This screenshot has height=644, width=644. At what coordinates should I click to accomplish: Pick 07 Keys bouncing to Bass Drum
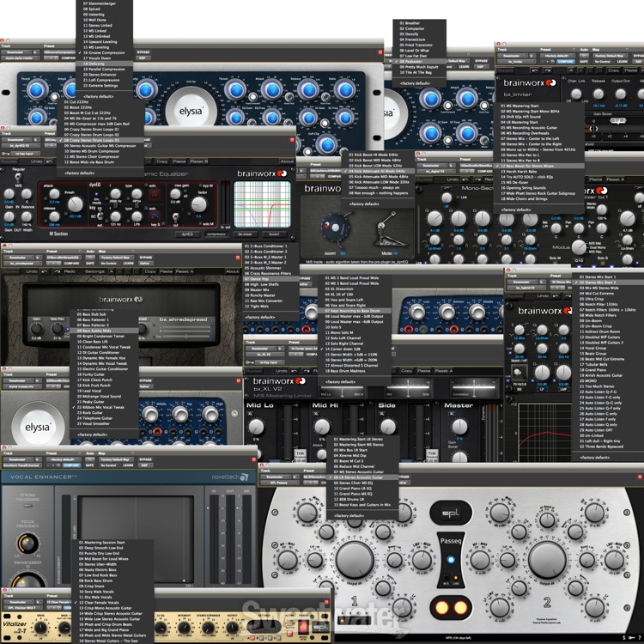click(355, 311)
